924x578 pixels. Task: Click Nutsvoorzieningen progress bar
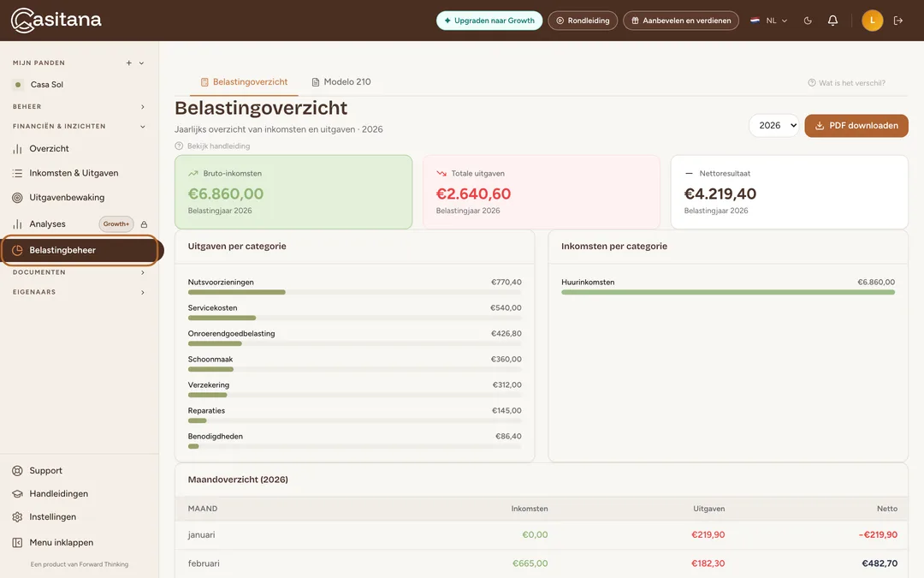point(355,292)
